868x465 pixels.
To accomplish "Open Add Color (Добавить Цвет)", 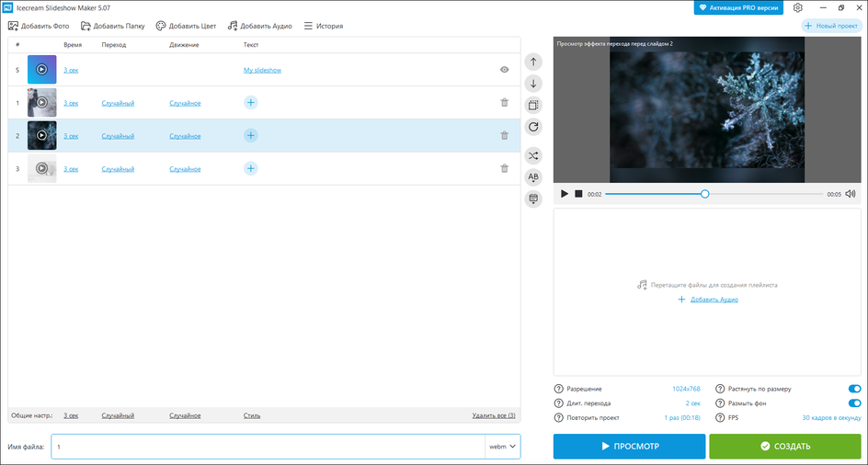I will 186,26.
